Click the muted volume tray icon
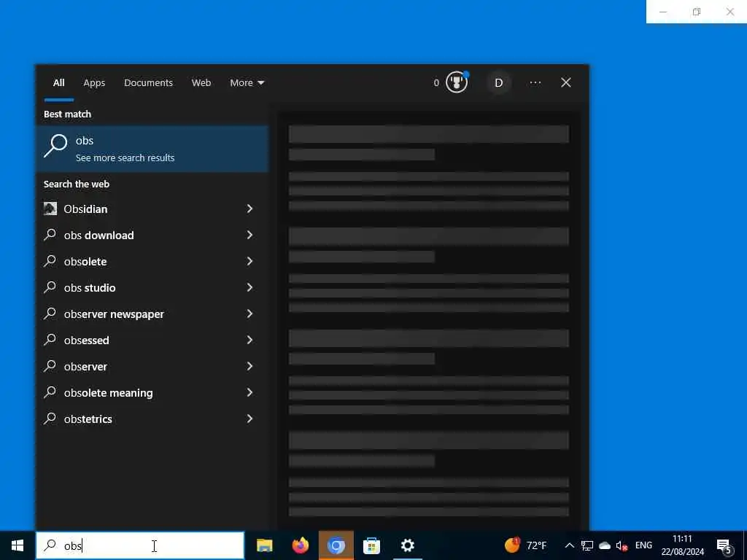This screenshot has height=560, width=747. point(622,545)
